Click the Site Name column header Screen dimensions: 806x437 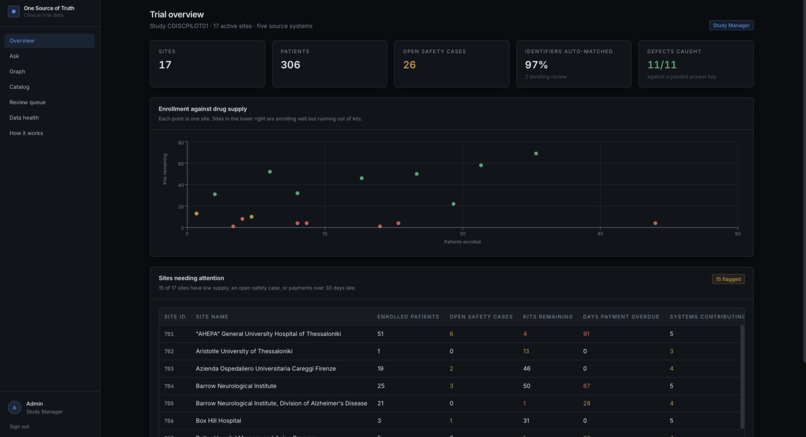pos(212,317)
